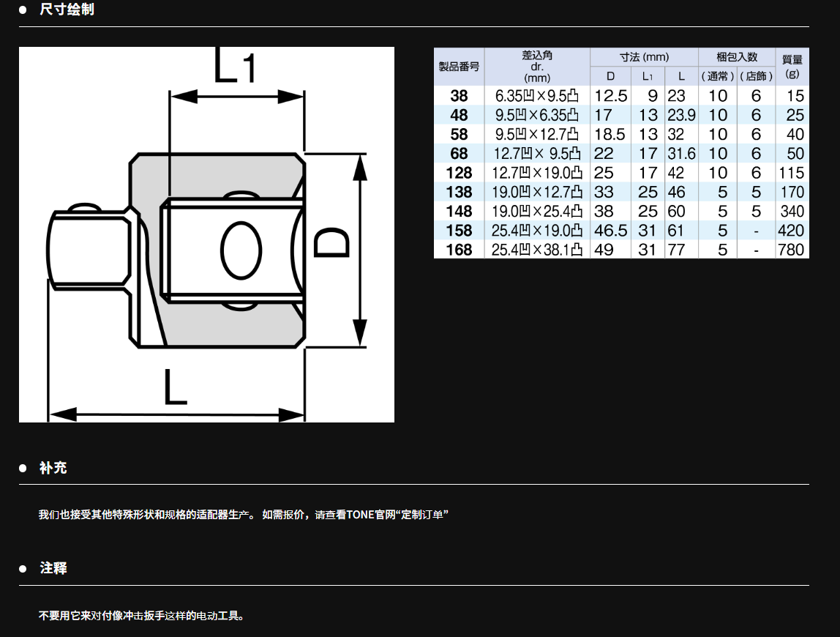The image size is (840, 637).
Task: Click the white bullet beside 尺寸绘制 heading
Action: 23,10
